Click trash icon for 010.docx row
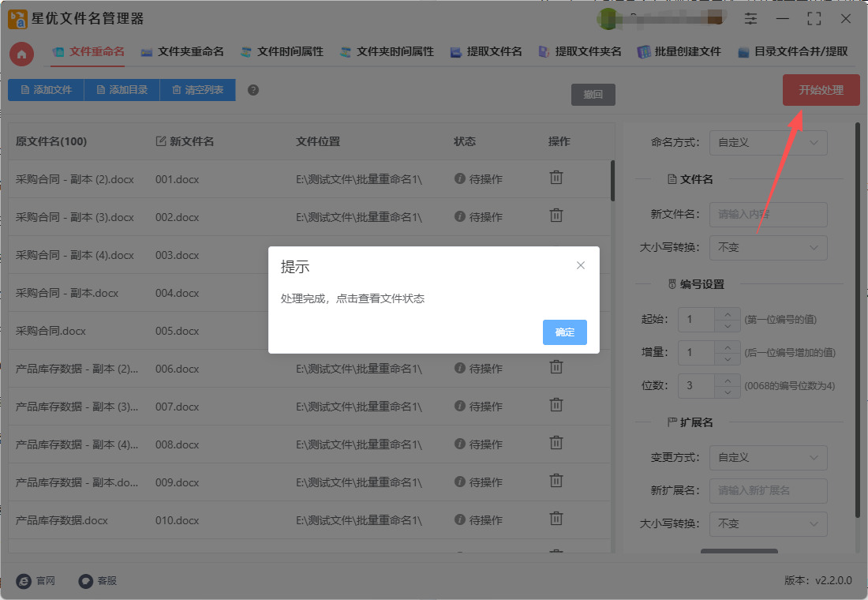 [x=556, y=519]
